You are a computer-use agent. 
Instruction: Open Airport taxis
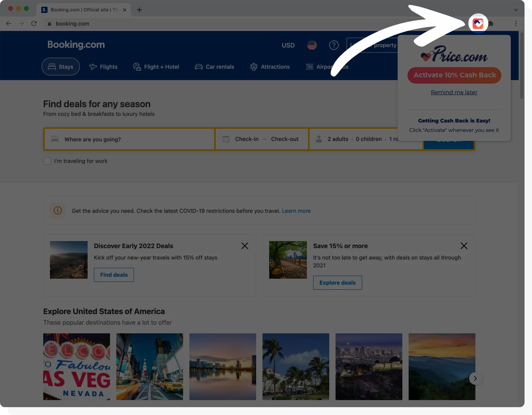point(326,67)
